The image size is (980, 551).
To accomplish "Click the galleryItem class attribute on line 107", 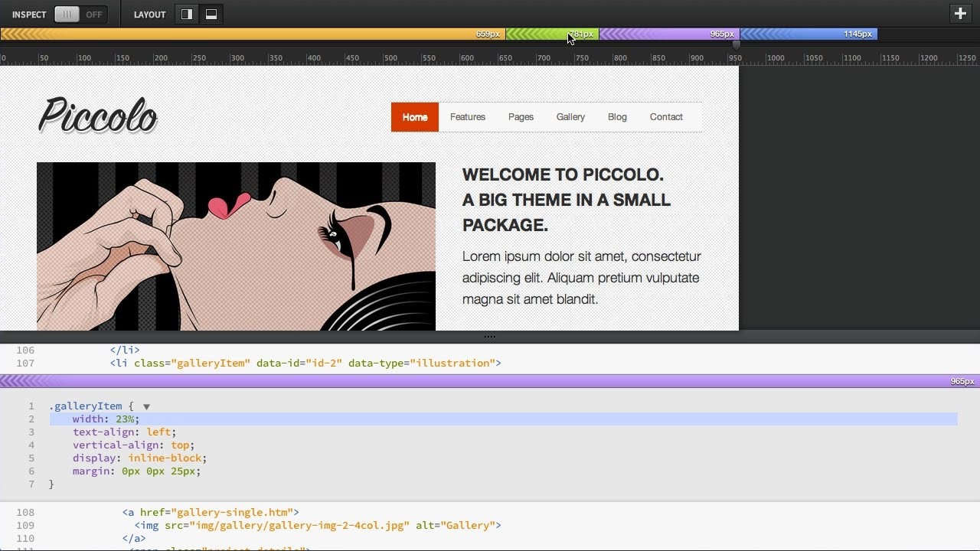I will coord(192,363).
